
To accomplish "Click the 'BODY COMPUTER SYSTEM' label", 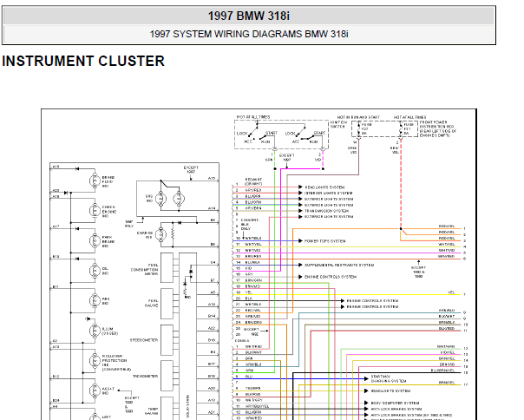I will click(395, 404).
